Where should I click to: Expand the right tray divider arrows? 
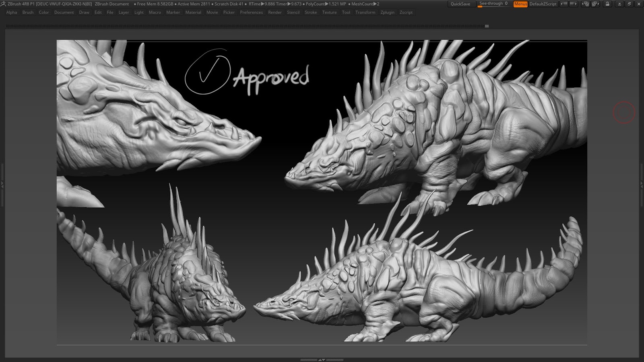tap(642, 185)
